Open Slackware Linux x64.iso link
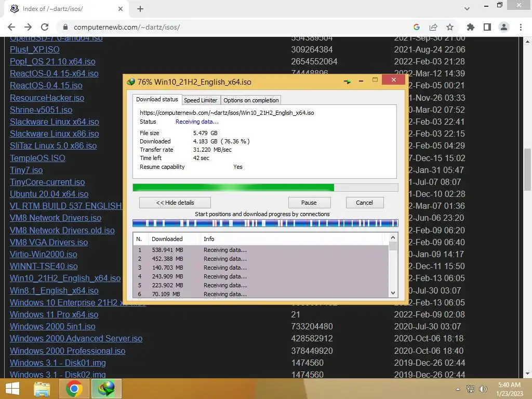Image resolution: width=532 pixels, height=399 pixels. (x=54, y=122)
